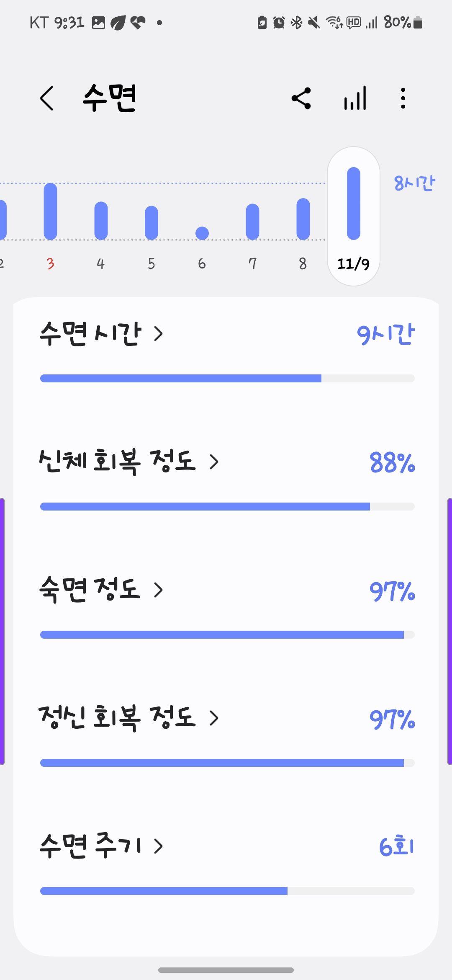Tap the alarm icon in status bar
Viewport: 452px width, 980px height.
tap(279, 22)
